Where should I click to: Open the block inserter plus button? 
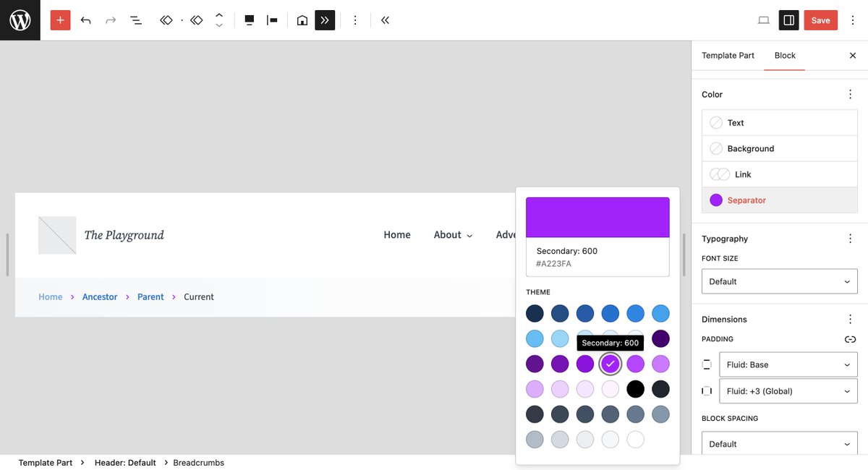tap(60, 20)
